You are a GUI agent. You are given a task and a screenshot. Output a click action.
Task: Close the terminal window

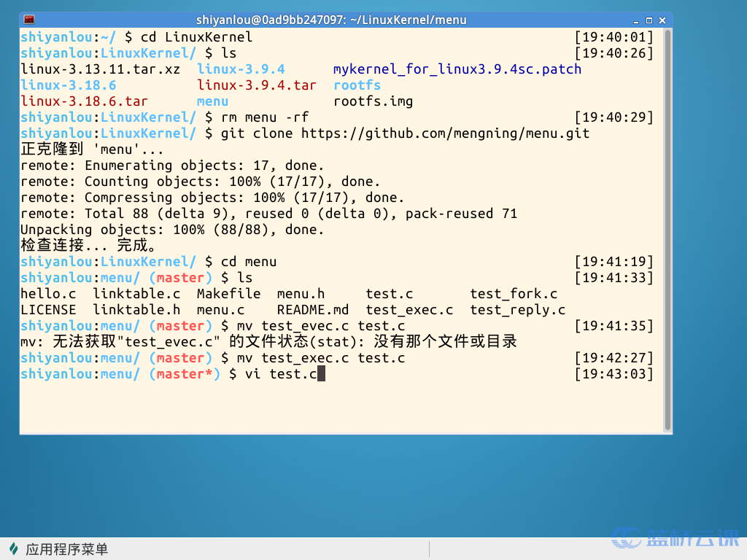662,20
